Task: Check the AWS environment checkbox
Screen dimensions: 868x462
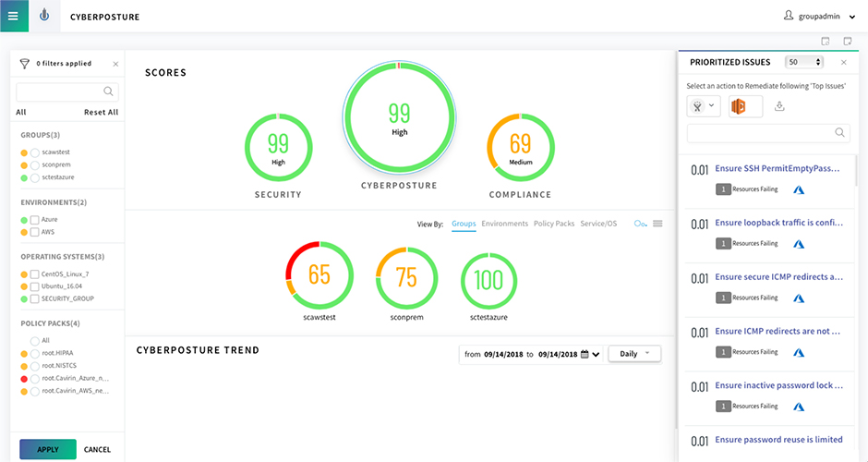Action: click(34, 232)
